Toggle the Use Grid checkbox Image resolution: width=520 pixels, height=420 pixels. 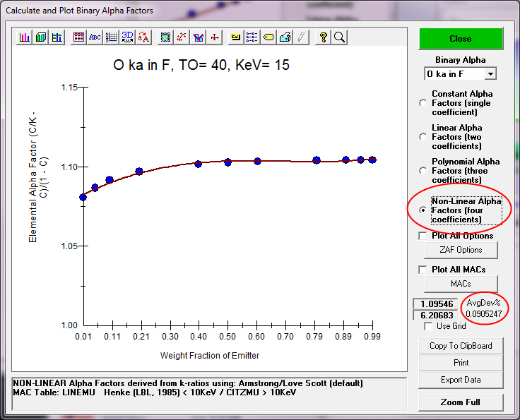429,326
